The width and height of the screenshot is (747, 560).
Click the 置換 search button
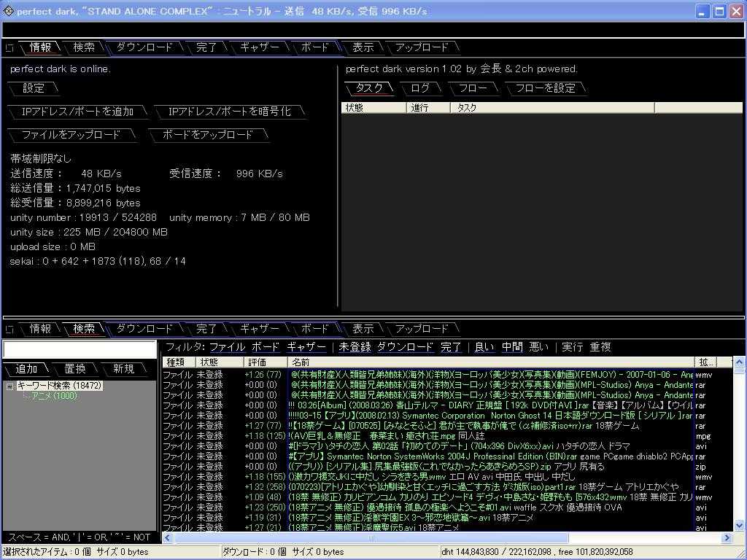point(75,368)
